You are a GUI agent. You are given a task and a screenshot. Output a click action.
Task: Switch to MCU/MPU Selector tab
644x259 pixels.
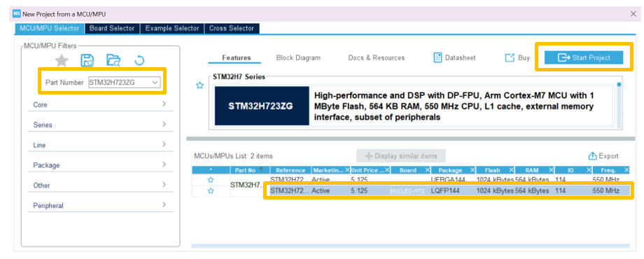tap(49, 28)
